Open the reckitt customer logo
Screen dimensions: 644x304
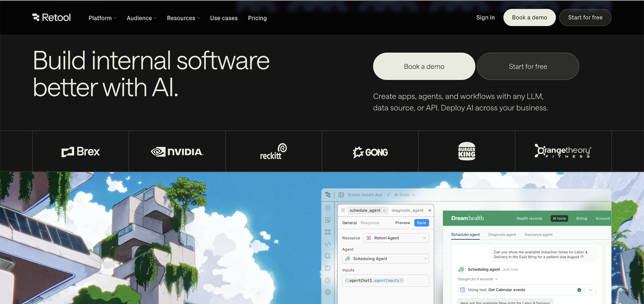[273, 151]
